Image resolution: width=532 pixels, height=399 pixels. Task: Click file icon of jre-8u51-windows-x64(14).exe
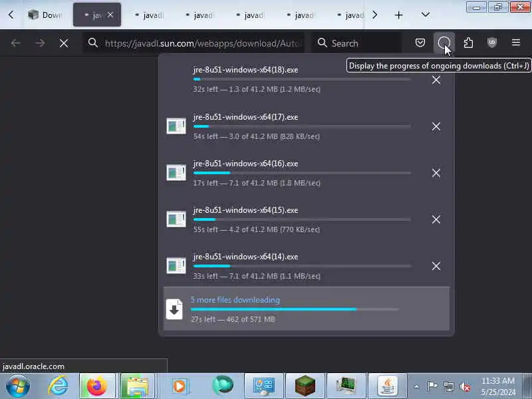(x=176, y=265)
